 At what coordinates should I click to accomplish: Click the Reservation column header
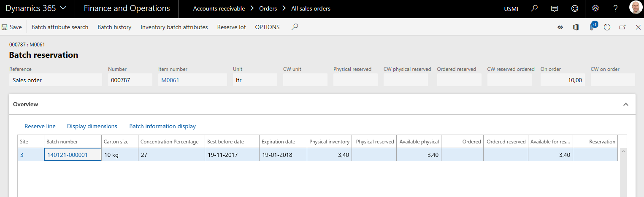[x=595, y=141]
